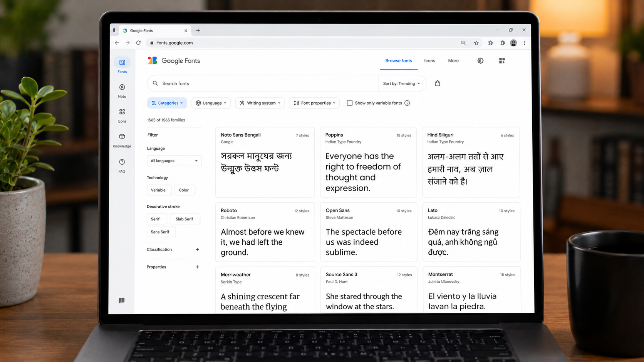
Task: Reload the page with the refresh icon
Action: [139, 43]
